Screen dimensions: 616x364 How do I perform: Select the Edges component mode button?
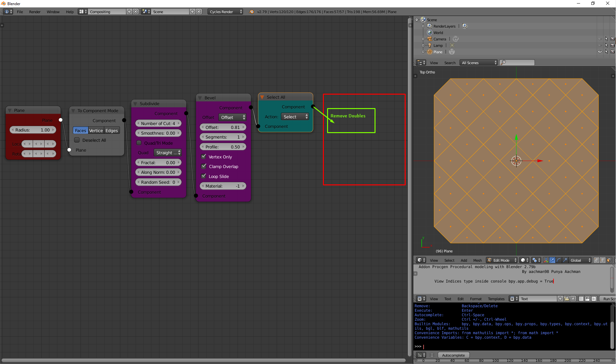[x=112, y=131]
